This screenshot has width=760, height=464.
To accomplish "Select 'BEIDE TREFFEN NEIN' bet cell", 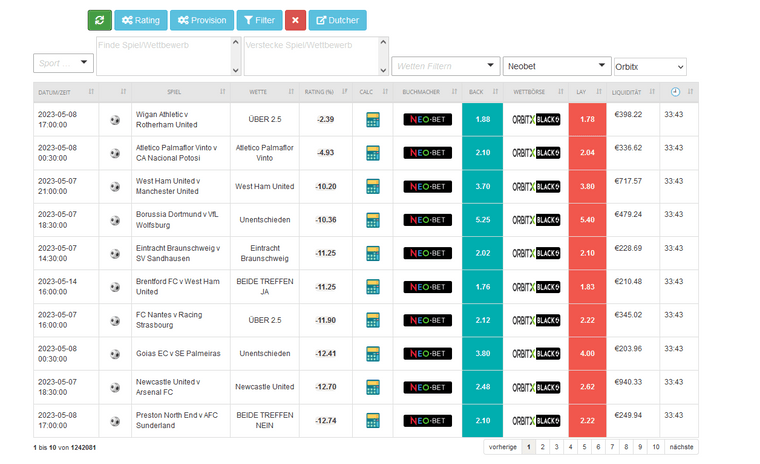I will click(x=265, y=420).
